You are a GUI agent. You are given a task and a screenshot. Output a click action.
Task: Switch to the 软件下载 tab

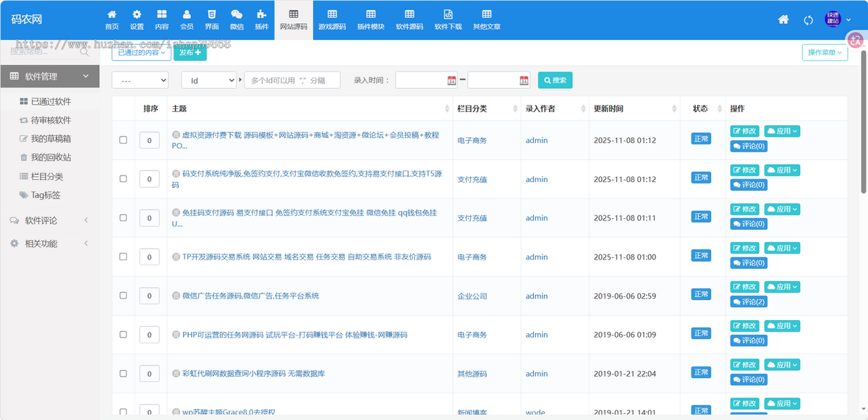[448, 20]
